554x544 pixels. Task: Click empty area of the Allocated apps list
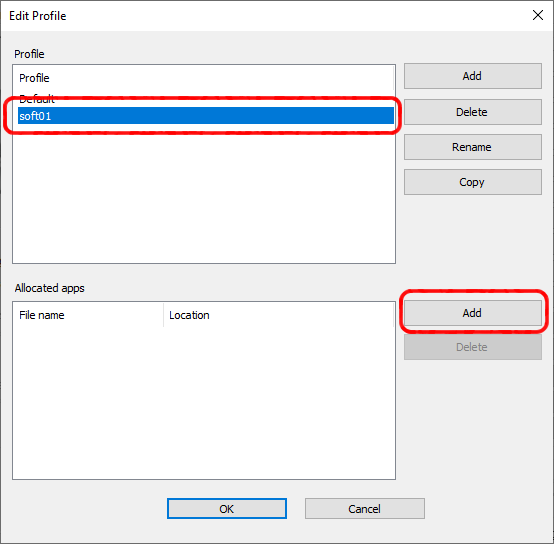pos(204,403)
